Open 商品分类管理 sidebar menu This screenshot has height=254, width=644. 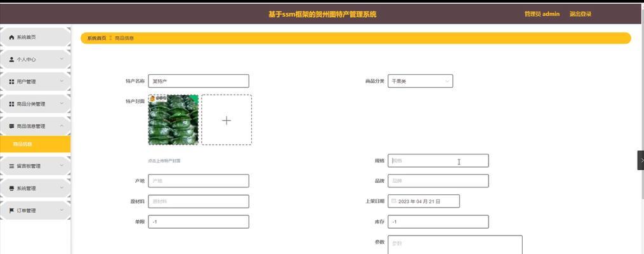click(x=36, y=104)
